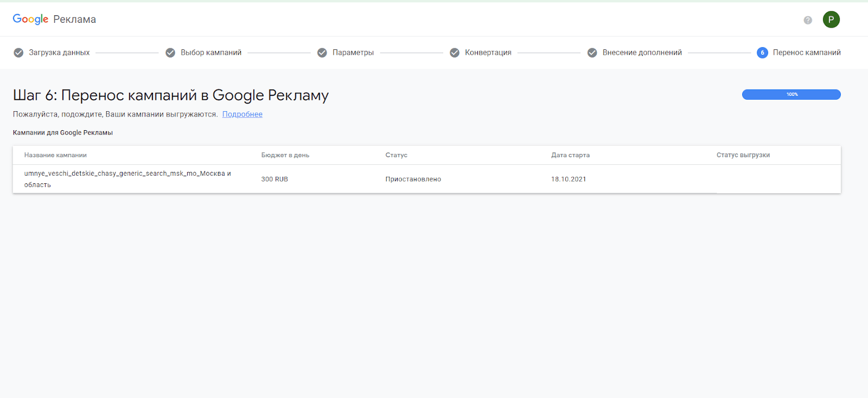The width and height of the screenshot is (868, 398).
Task: Open the account avatar with letter P
Action: pos(831,20)
